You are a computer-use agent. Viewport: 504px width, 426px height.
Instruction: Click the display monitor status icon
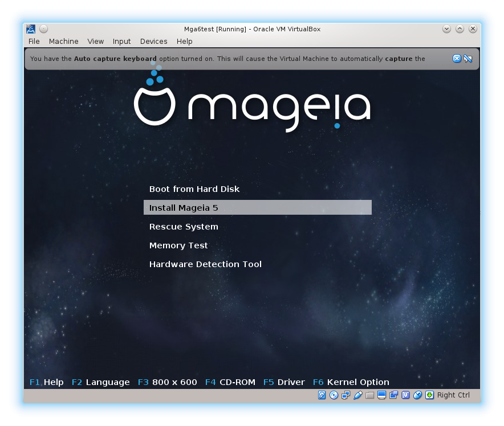point(381,395)
